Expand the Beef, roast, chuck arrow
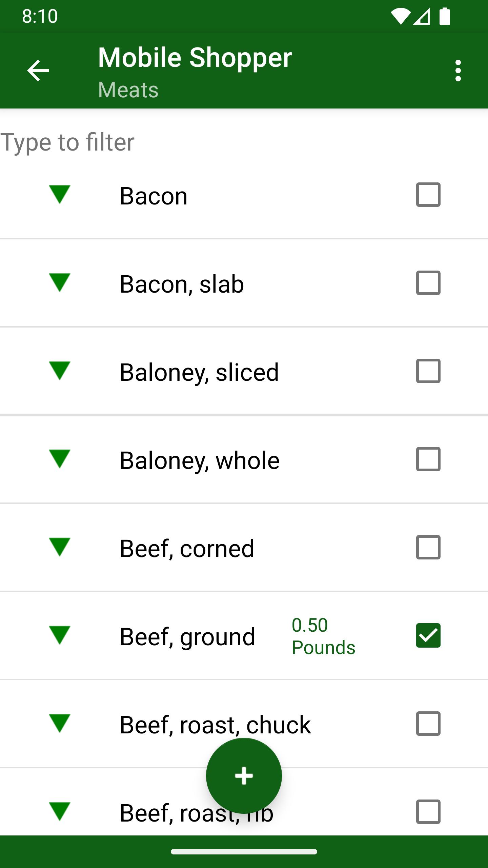This screenshot has width=488, height=868. point(60,724)
